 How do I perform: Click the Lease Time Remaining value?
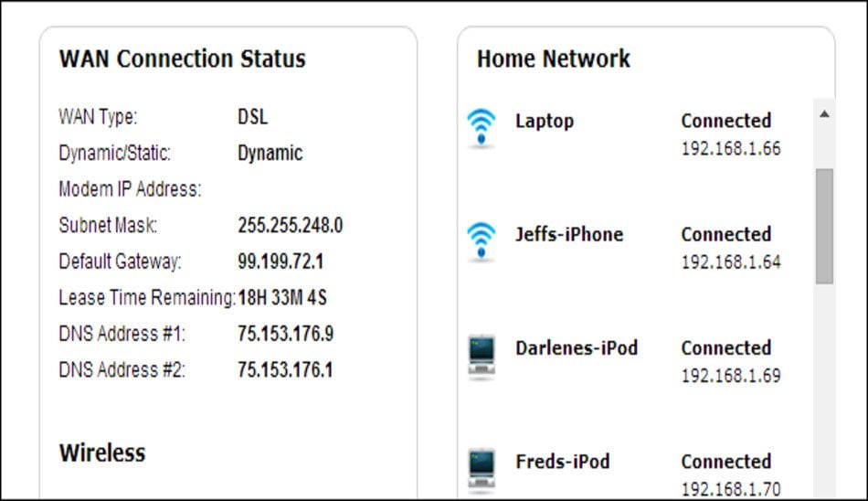282,298
